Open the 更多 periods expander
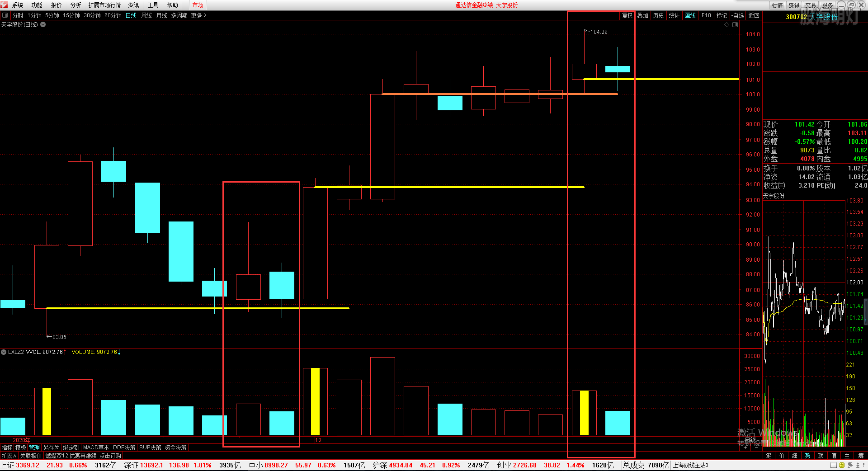This screenshot has width=868, height=471. [x=198, y=15]
